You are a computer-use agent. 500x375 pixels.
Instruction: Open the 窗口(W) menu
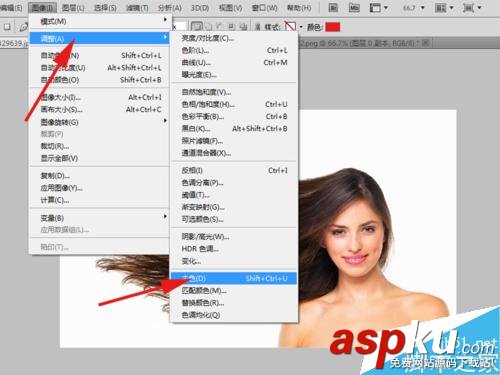pos(264,8)
